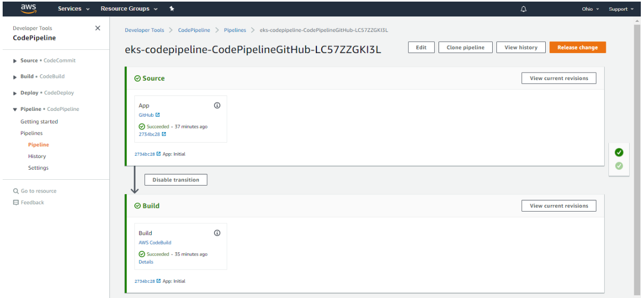Jump to Build stage via lower check indicator
Viewport: 644px width, 298px height.
tap(619, 165)
